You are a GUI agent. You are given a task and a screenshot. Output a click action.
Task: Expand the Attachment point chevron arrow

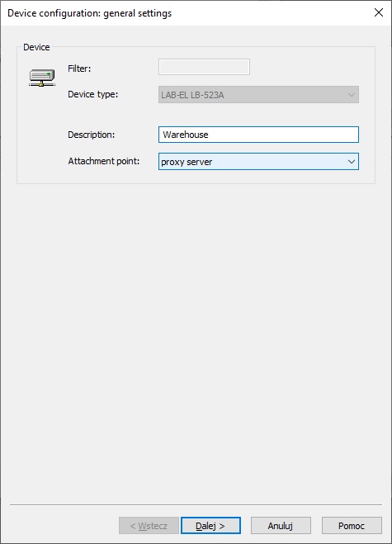click(351, 162)
